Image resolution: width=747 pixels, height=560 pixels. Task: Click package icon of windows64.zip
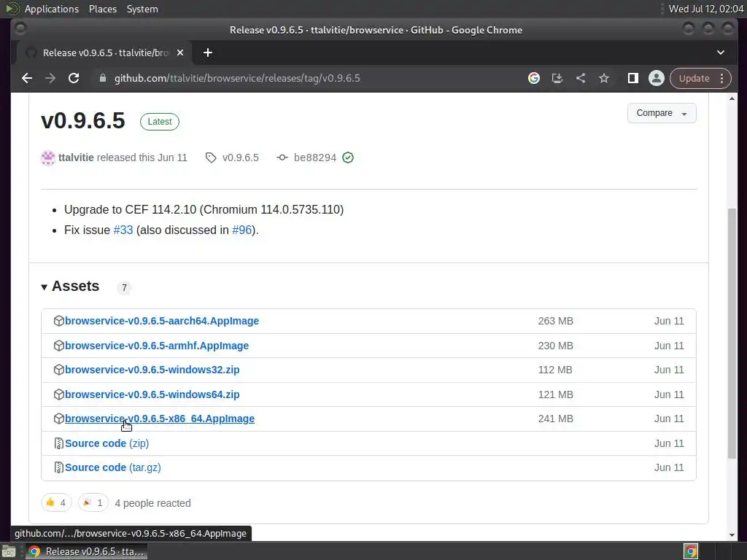[58, 394]
